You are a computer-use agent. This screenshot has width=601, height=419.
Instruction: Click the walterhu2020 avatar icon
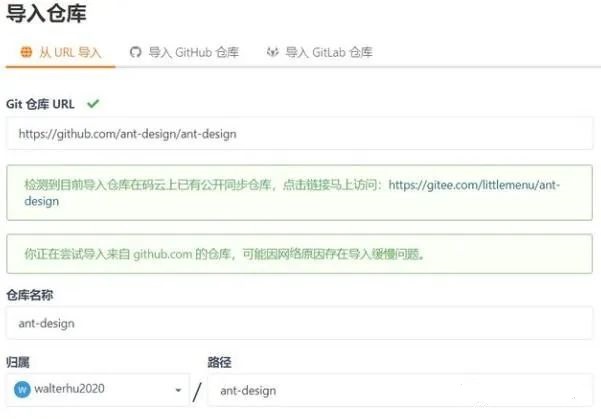(22, 389)
